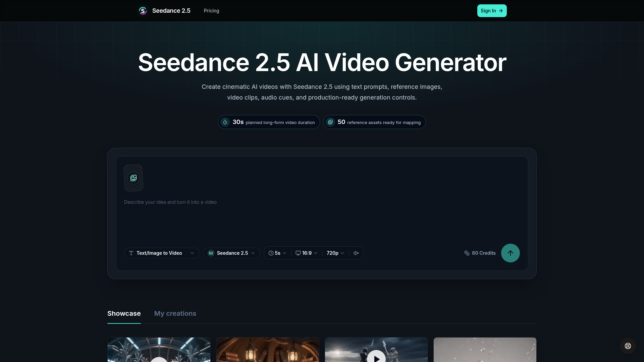Image resolution: width=644 pixels, height=362 pixels.
Task: Click the image stack icon in the 50 badge
Action: (330, 122)
